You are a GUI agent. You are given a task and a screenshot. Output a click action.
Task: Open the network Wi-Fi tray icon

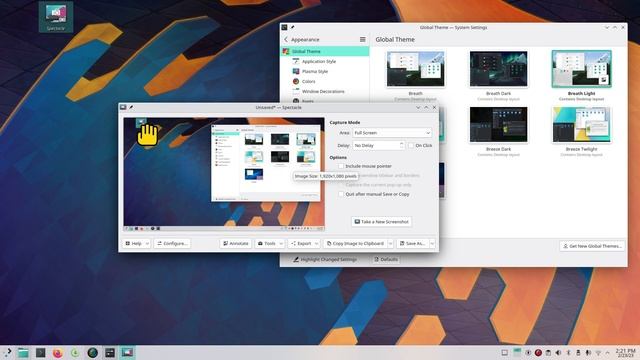tap(598, 353)
